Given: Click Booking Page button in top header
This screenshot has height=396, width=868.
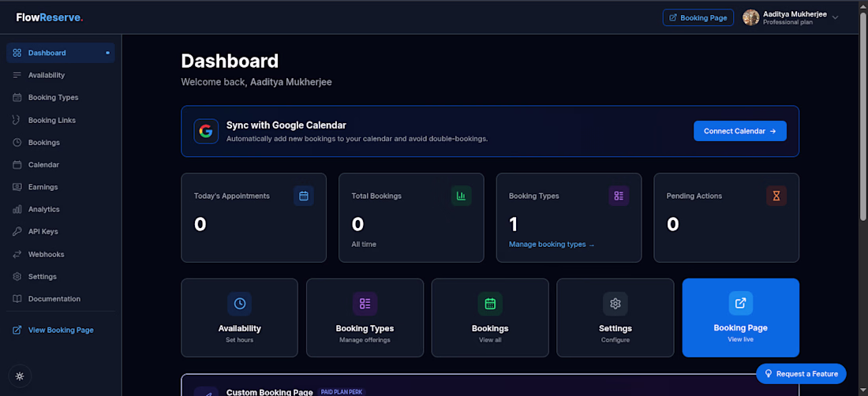Looking at the screenshot, I should click(698, 17).
